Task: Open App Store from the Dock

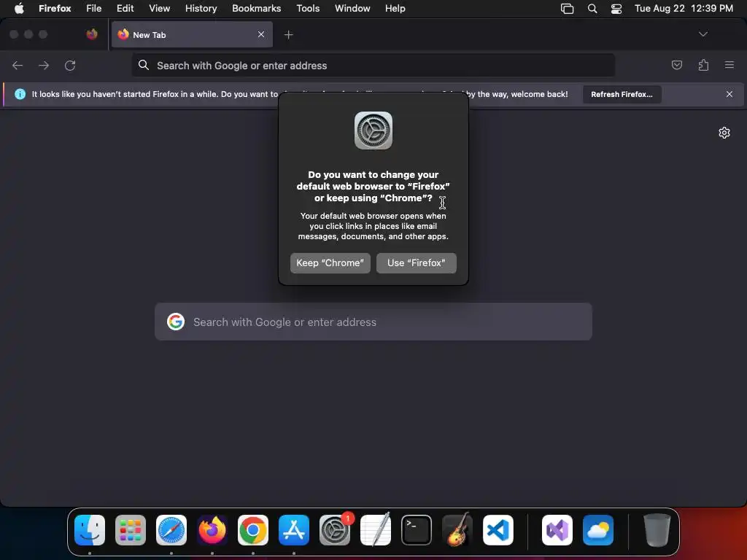Action: point(294,530)
